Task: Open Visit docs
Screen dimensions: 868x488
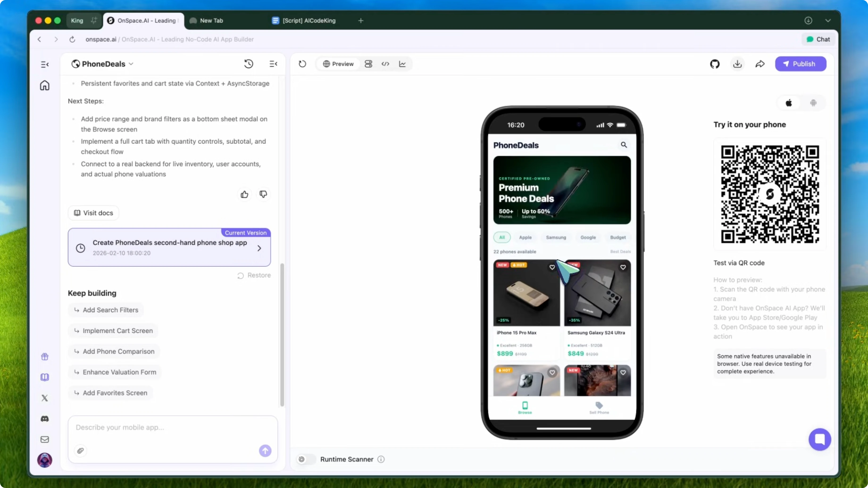Action: click(x=93, y=212)
